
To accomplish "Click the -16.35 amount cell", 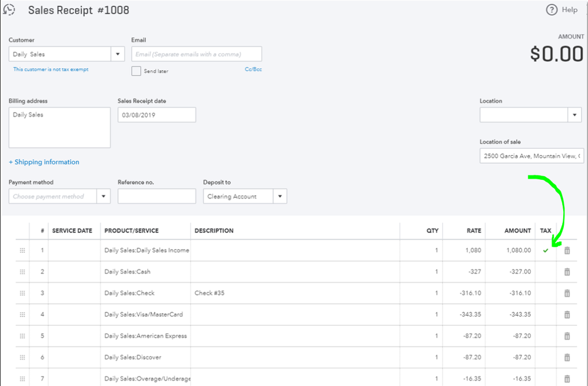I will 510,378.
